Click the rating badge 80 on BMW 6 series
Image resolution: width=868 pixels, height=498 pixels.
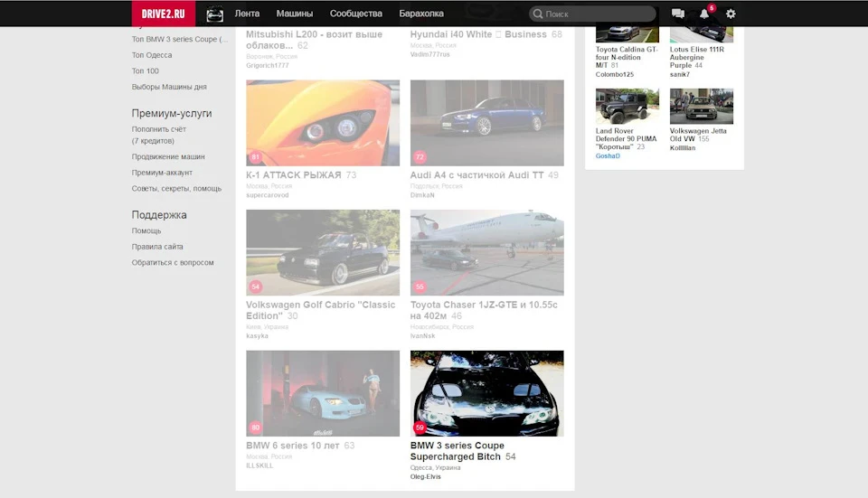[x=255, y=428]
